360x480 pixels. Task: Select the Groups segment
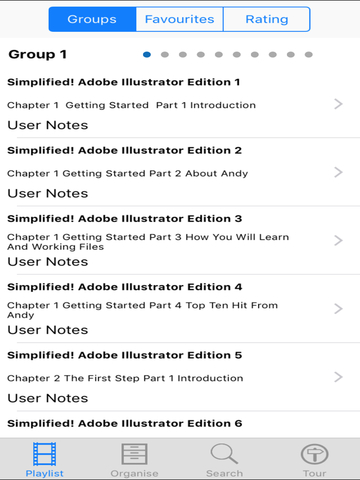pyautogui.click(x=92, y=19)
